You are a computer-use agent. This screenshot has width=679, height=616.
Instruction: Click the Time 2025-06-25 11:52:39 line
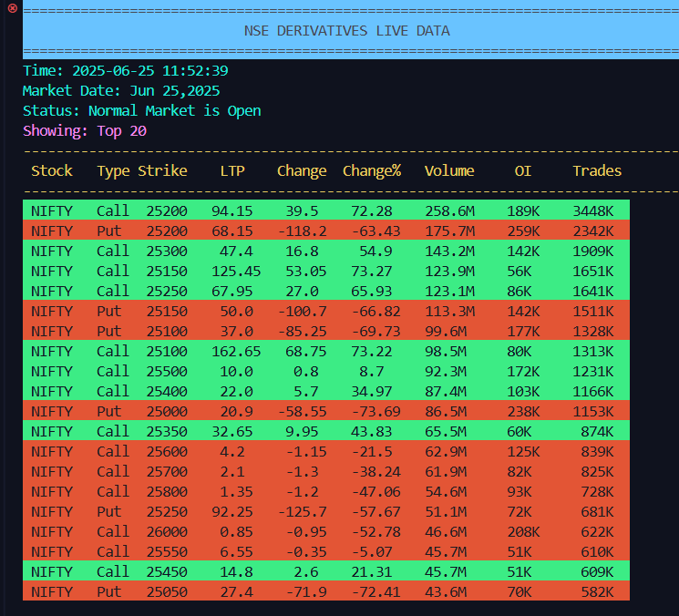[126, 70]
